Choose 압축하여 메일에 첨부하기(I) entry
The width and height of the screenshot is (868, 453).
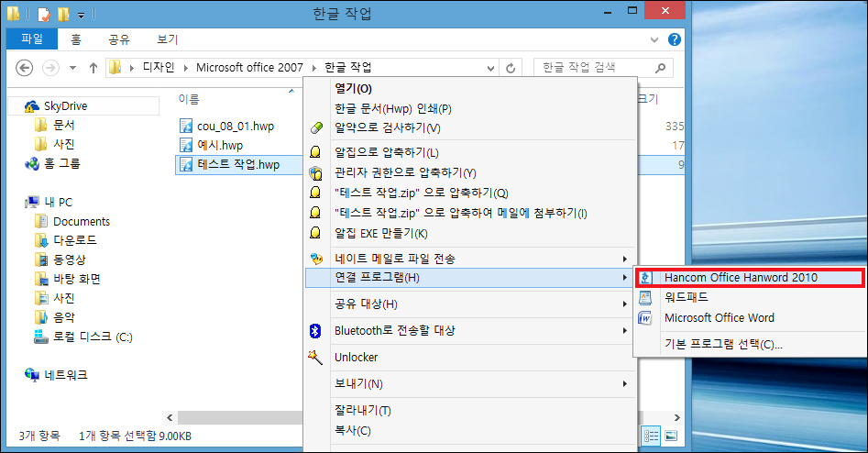pos(460,214)
